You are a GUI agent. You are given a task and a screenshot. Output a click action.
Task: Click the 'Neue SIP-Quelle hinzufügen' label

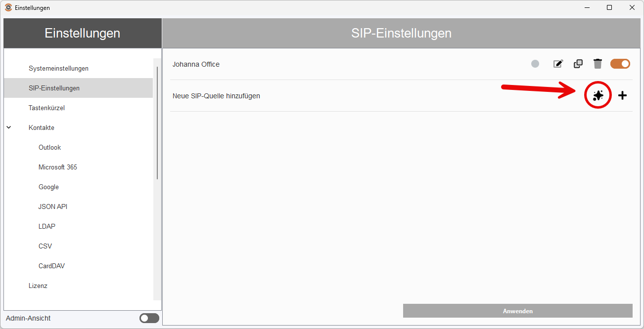click(x=216, y=96)
